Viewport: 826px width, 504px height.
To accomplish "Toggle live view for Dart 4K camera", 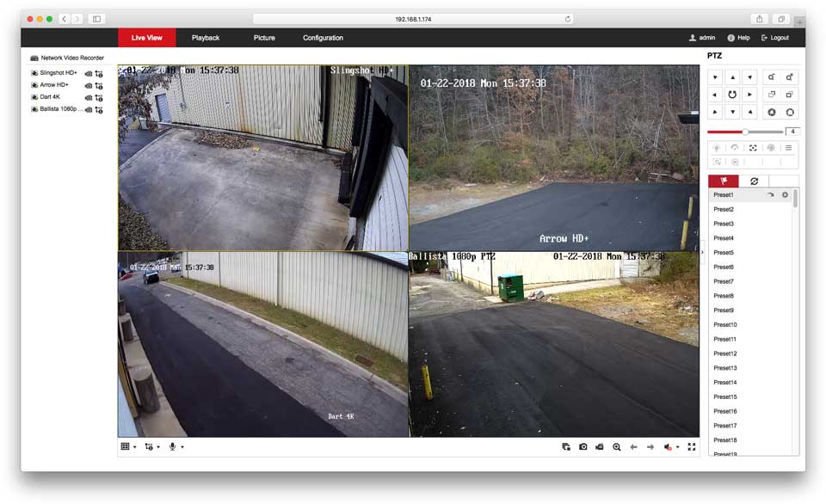I will coord(88,98).
